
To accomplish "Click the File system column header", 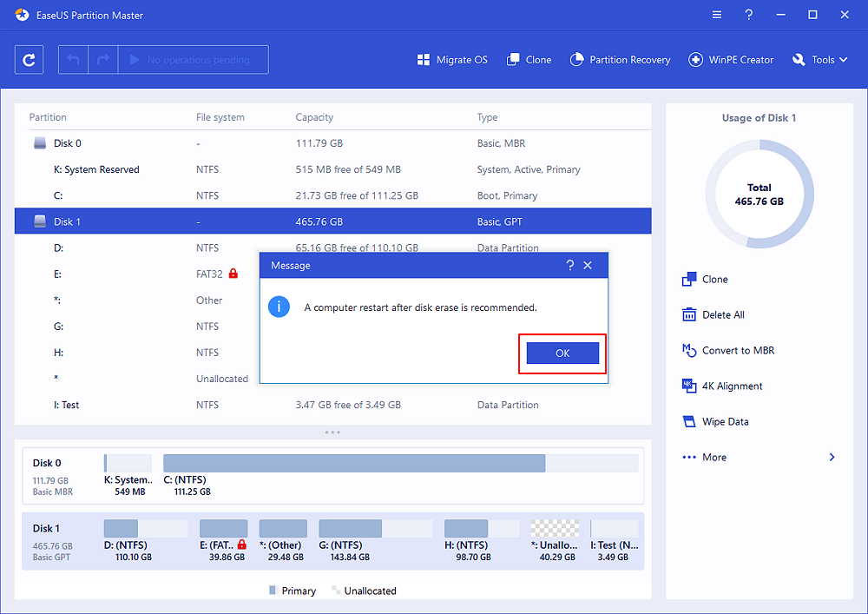I will (x=220, y=117).
